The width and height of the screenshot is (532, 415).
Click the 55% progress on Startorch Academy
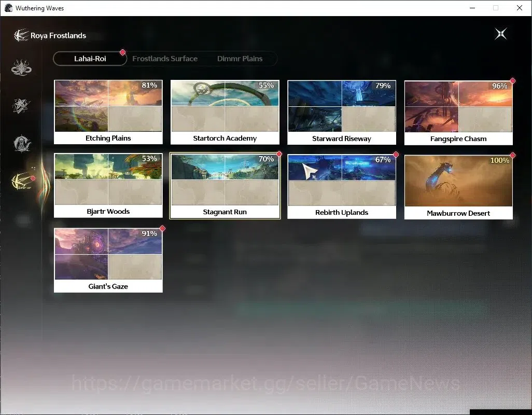click(x=266, y=85)
